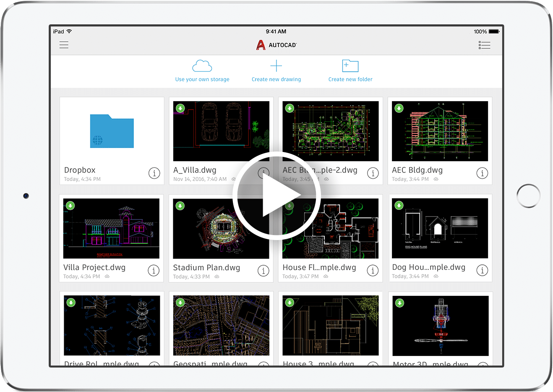
Task: Click the cloud storage icon
Action: click(202, 66)
